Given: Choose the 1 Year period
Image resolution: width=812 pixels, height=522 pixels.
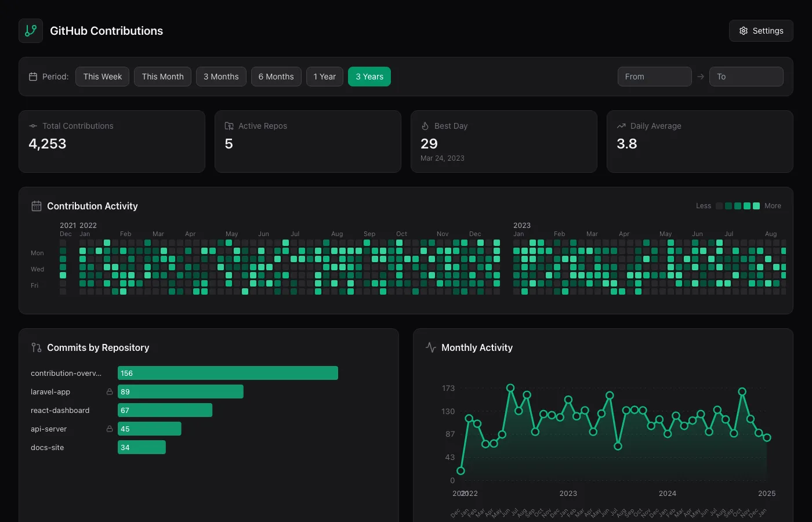Looking at the screenshot, I should click(x=325, y=77).
